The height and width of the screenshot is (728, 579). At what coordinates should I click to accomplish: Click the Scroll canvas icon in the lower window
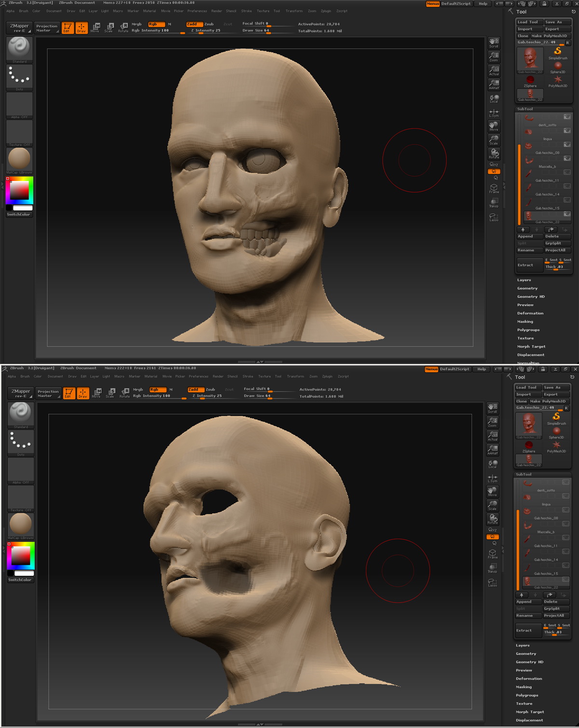pos(492,408)
